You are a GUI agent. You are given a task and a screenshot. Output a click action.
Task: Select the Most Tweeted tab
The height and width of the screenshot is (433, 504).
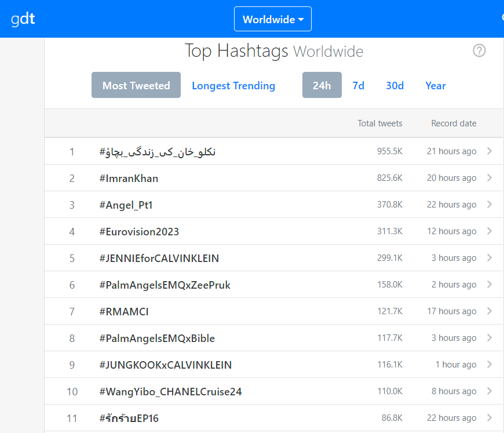[x=136, y=85]
